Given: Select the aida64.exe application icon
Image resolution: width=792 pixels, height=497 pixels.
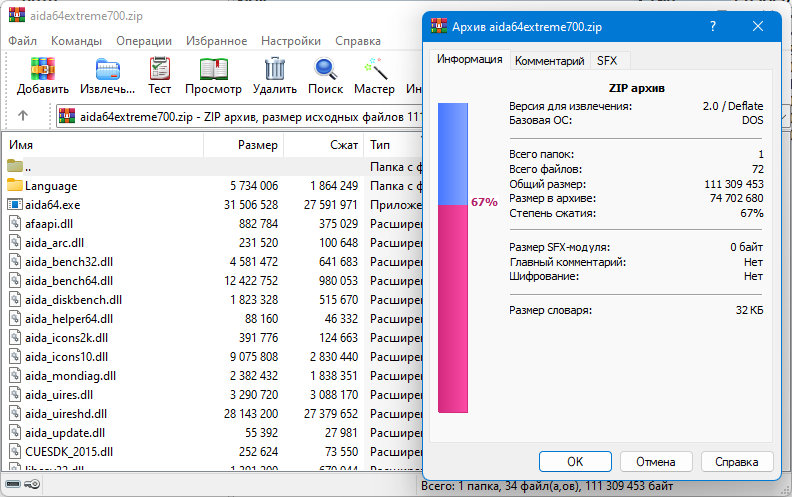Looking at the screenshot, I should 15,205.
